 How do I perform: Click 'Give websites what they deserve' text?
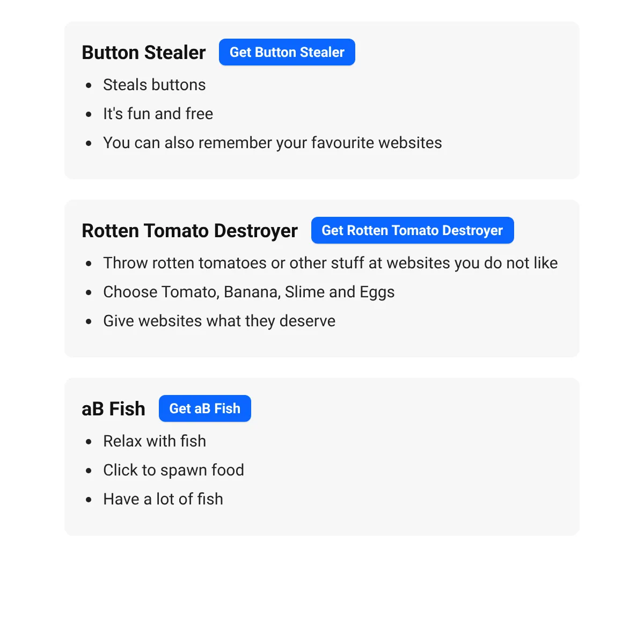pyautogui.click(x=219, y=321)
